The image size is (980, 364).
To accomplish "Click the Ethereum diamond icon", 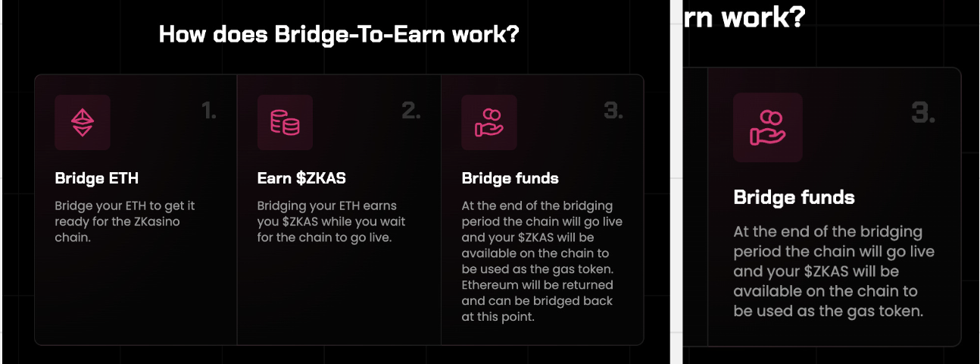I will pos(83,122).
